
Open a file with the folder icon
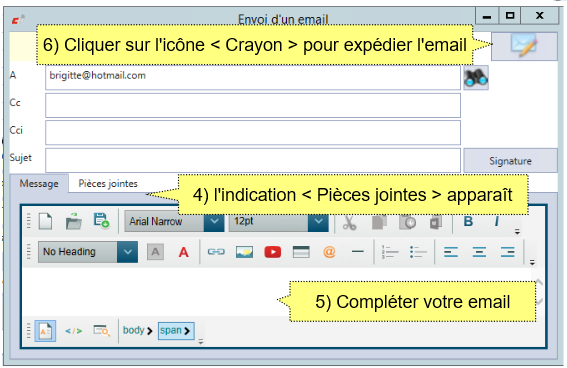click(x=74, y=221)
